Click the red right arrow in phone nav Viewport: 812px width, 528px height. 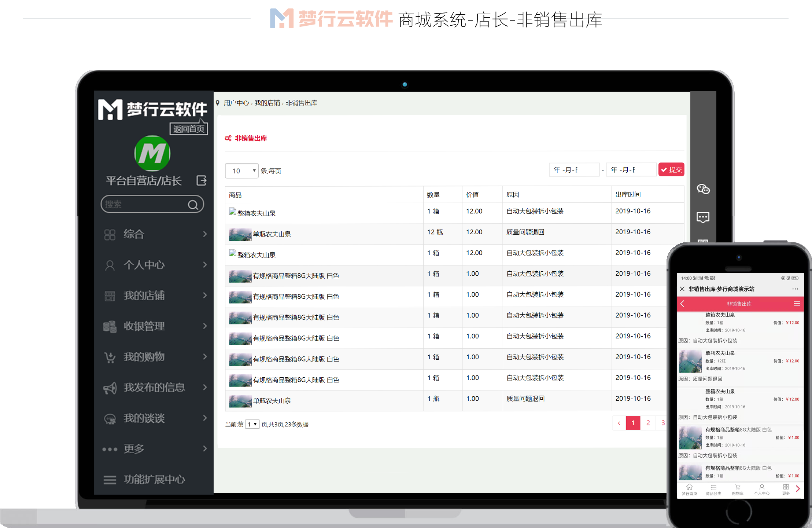(798, 489)
